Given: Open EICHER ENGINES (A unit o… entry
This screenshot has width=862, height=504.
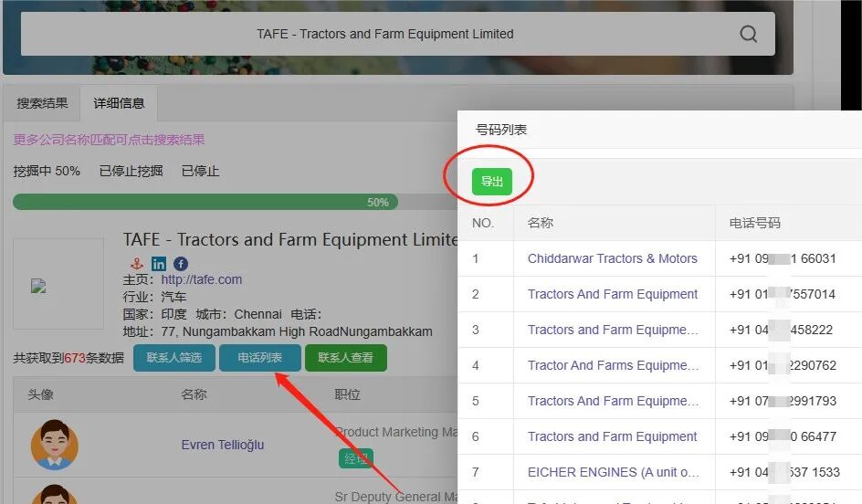Looking at the screenshot, I should [613, 472].
